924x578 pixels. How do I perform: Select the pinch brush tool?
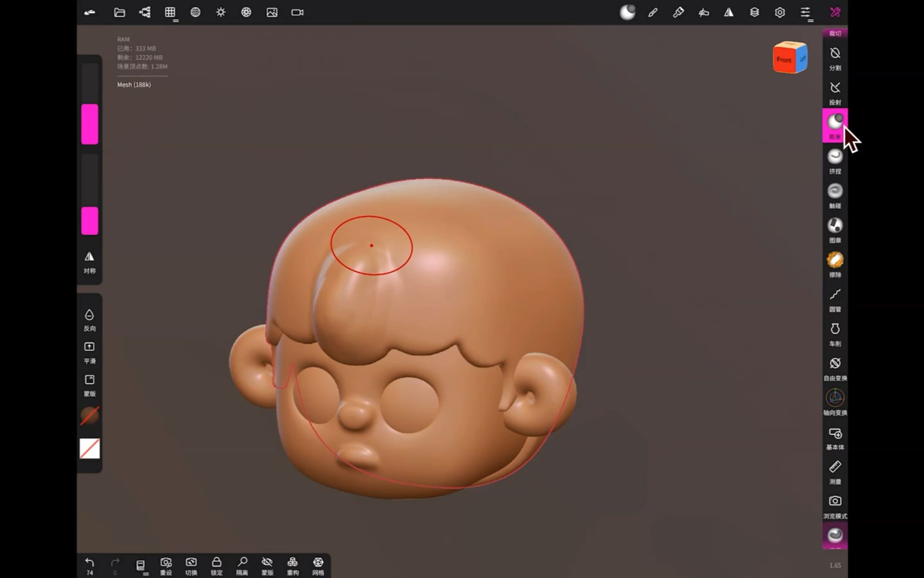[x=835, y=156]
